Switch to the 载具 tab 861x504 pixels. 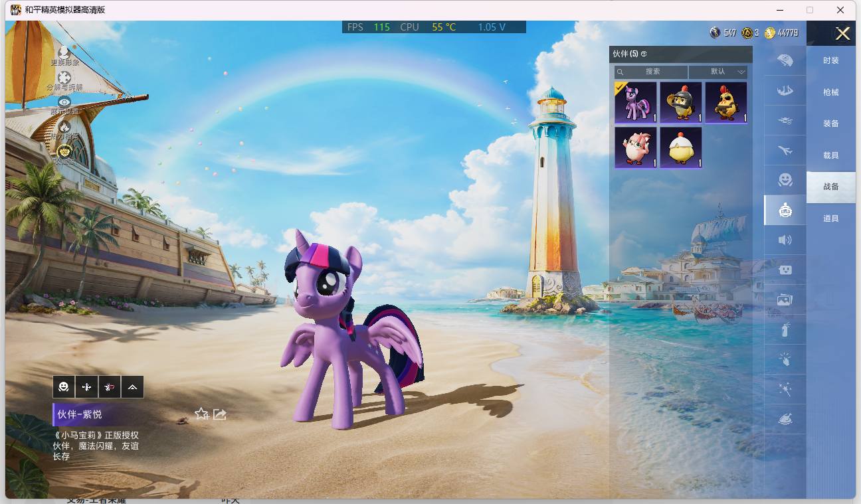(x=831, y=155)
